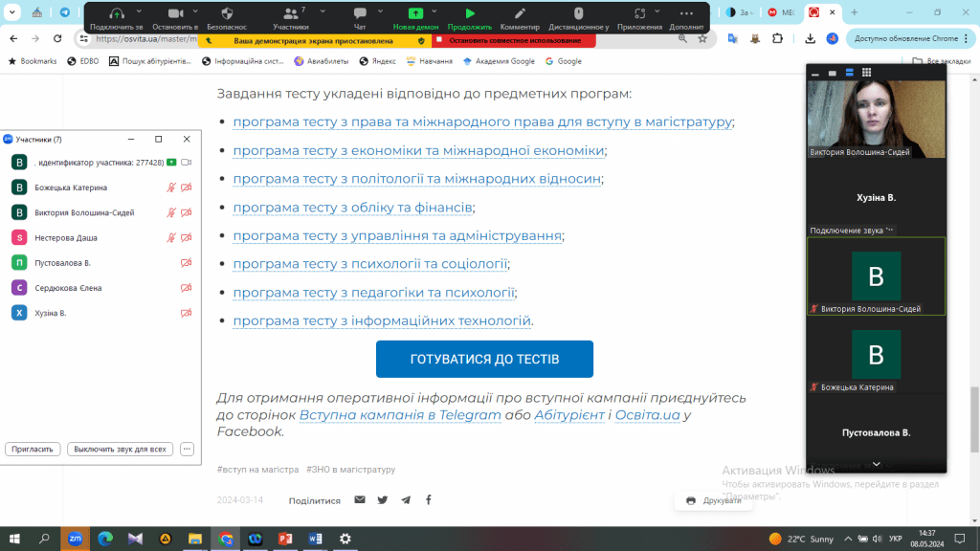Resume screen sharing with the play icon
This screenshot has width=980, height=551.
coord(470,17)
